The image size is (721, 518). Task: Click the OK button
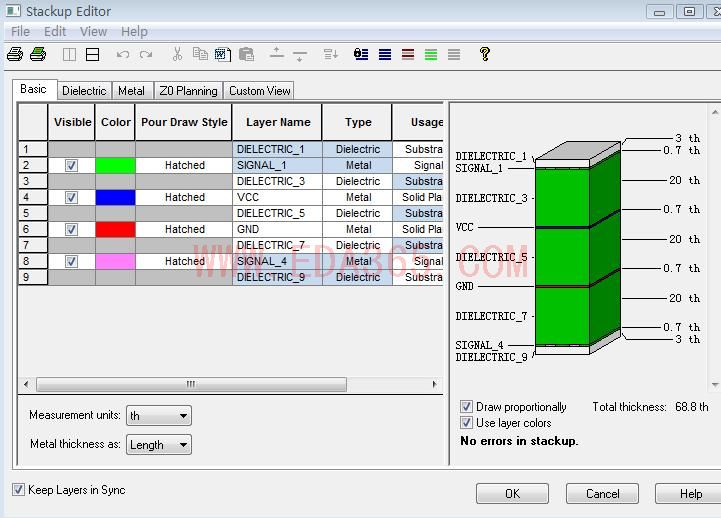512,494
